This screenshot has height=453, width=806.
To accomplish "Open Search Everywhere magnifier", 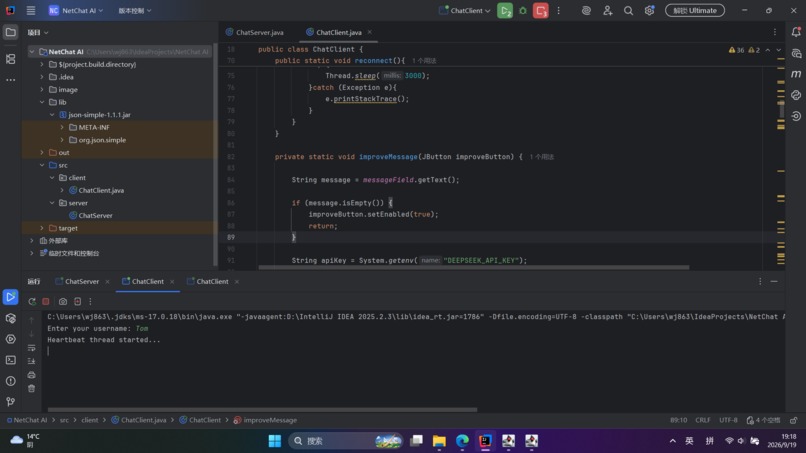I will 628,10.
